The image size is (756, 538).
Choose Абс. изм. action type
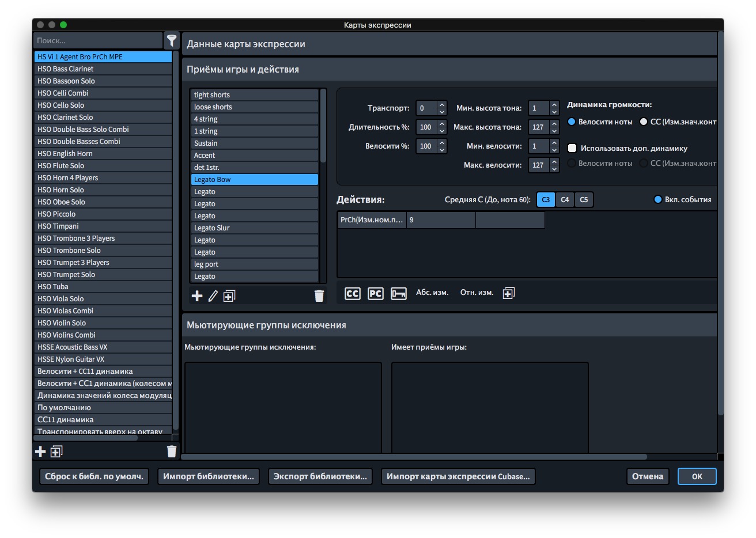(x=432, y=293)
